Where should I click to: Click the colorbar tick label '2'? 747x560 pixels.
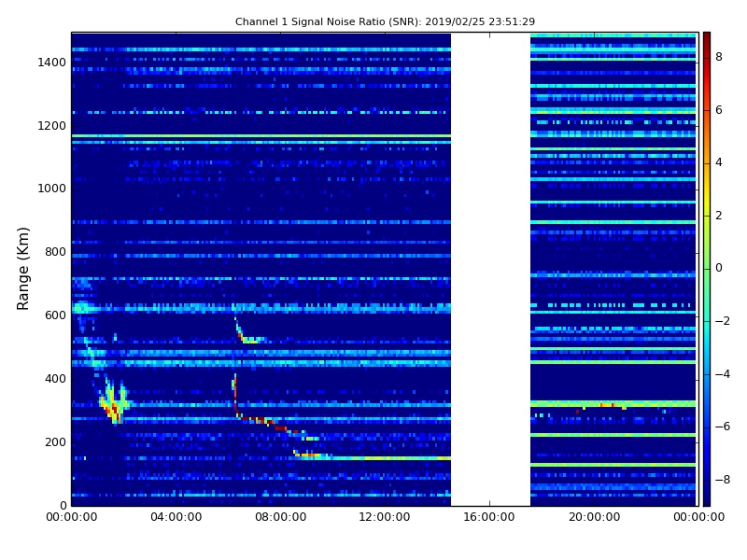pos(719,216)
